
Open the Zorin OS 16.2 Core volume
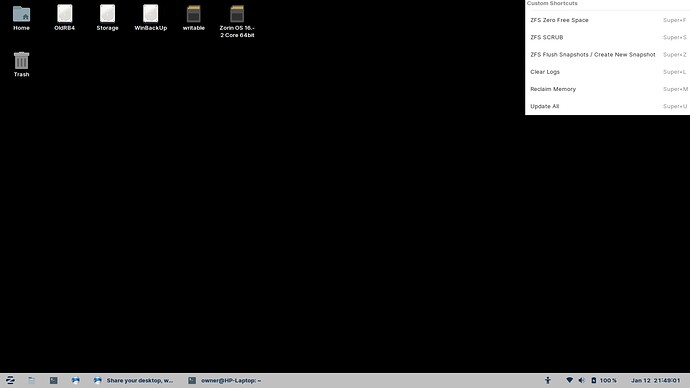237,22
